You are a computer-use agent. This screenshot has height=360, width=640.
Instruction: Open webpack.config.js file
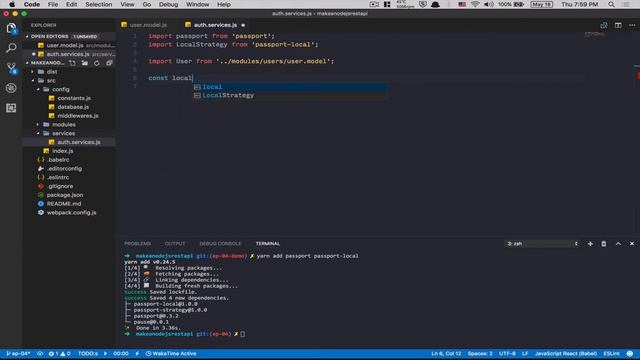[x=71, y=213]
